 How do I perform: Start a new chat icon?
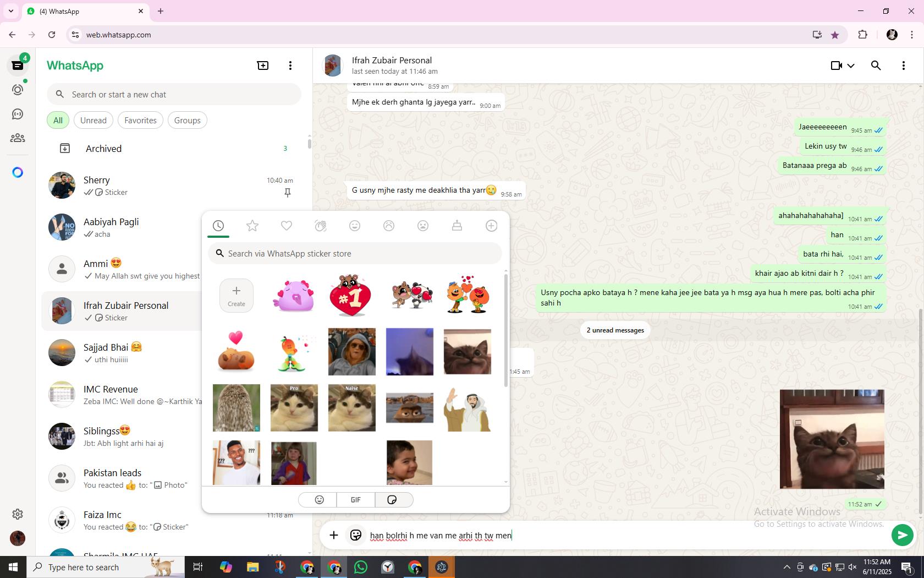(263, 66)
